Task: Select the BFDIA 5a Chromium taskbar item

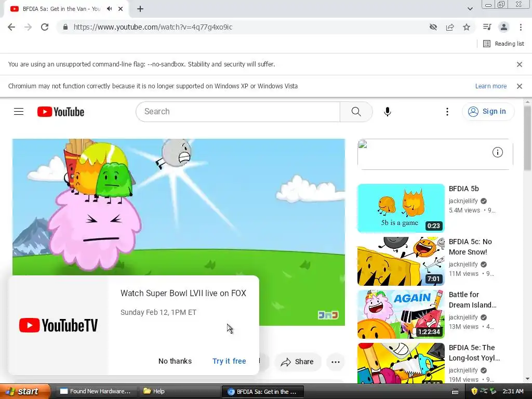Action: [x=262, y=392]
